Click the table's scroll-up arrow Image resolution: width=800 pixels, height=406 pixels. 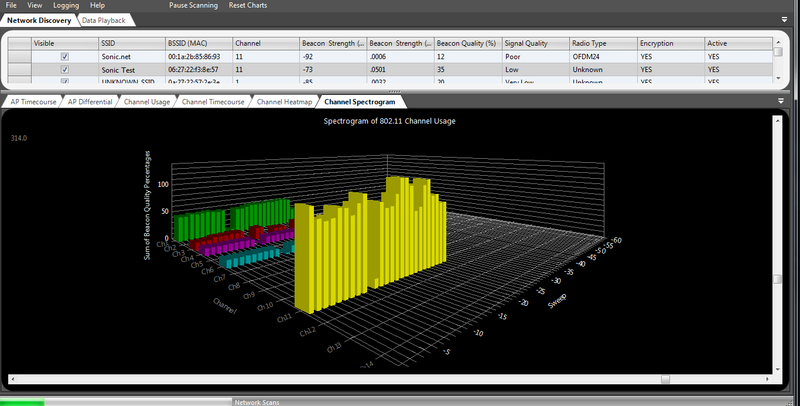tap(778, 43)
